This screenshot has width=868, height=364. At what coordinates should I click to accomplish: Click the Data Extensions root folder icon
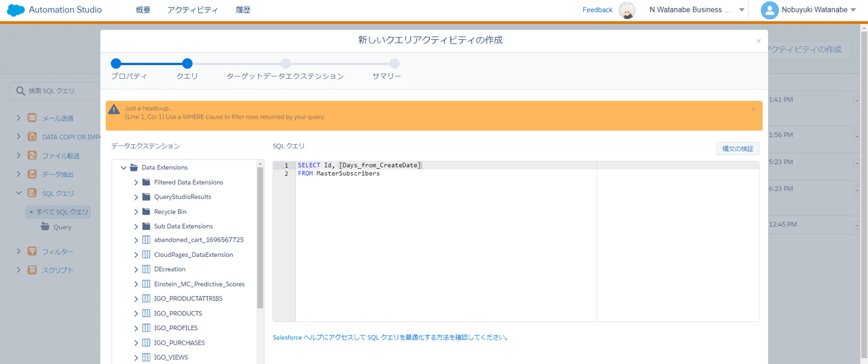(x=134, y=167)
